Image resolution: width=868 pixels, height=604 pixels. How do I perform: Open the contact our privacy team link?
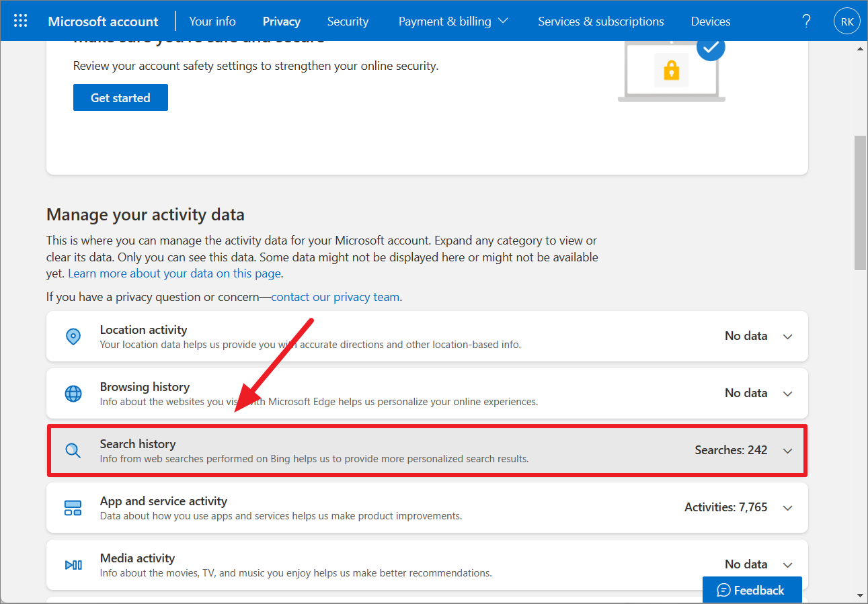click(336, 297)
